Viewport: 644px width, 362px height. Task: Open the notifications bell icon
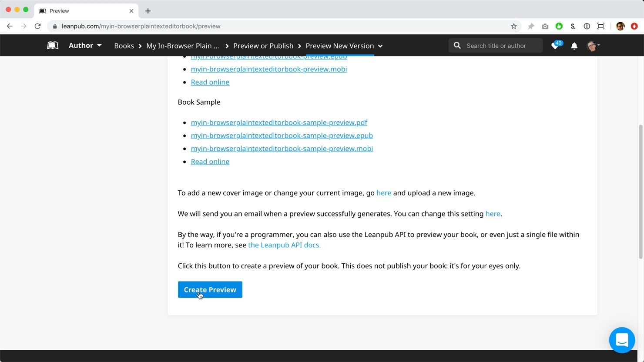[x=574, y=46]
